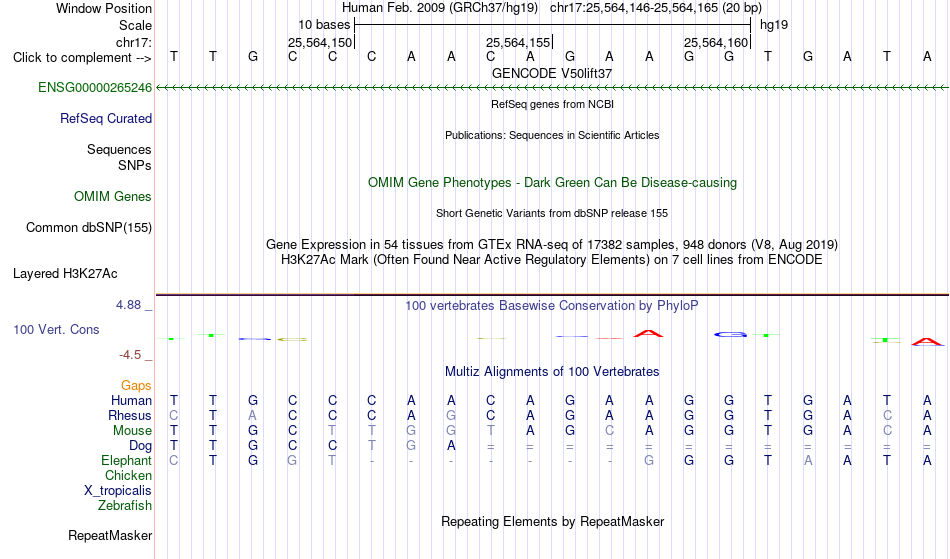Select the Chicken species row label
Screen dimensions: 950x559
tap(128, 476)
